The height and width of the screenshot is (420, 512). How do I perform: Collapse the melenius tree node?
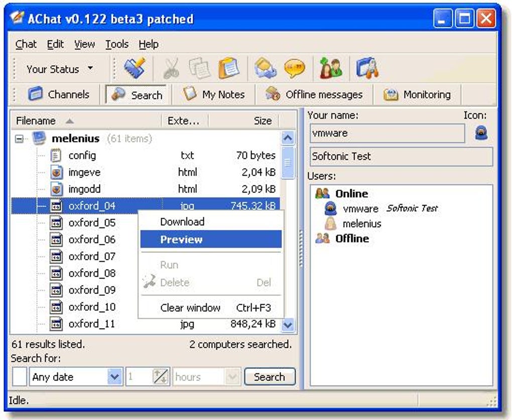(19, 139)
